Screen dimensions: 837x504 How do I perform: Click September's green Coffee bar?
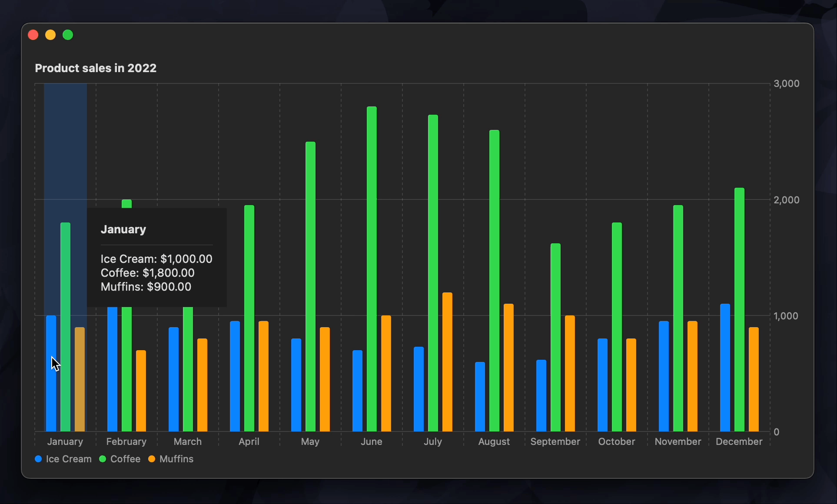[x=556, y=338]
